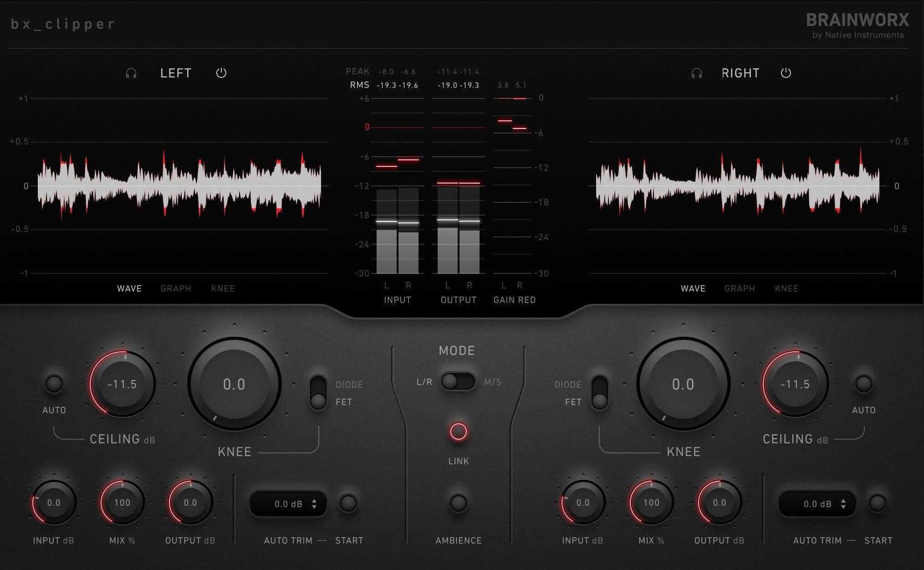The image size is (924, 570).
Task: Click the bx_clipper plugin logo
Action: coord(63,24)
